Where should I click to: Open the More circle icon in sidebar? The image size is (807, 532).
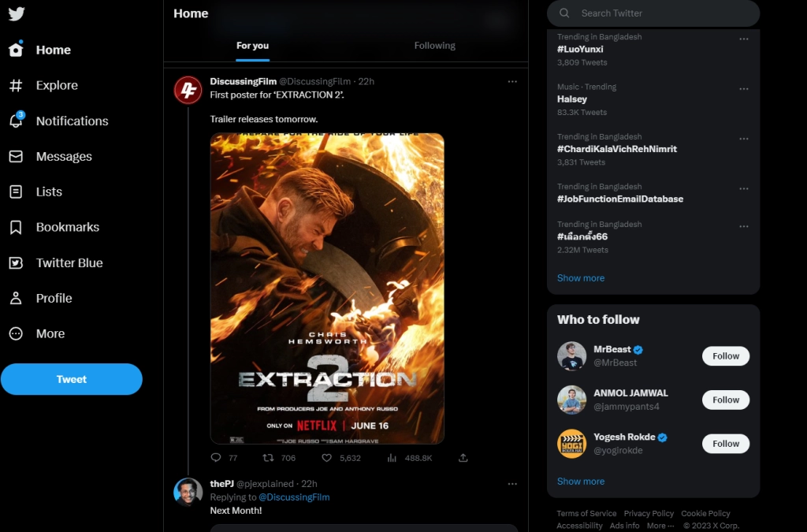(x=16, y=333)
